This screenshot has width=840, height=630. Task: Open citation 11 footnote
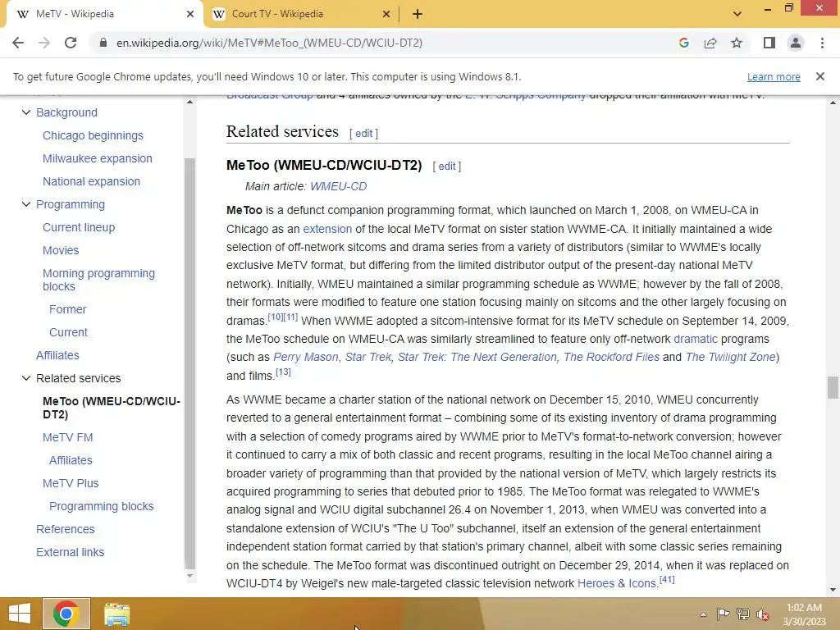point(290,317)
